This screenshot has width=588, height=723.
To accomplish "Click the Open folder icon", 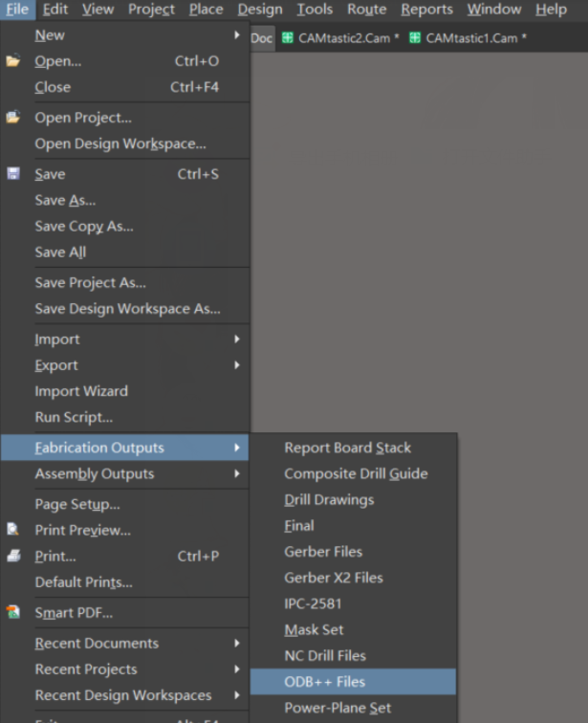I will 12,60.
